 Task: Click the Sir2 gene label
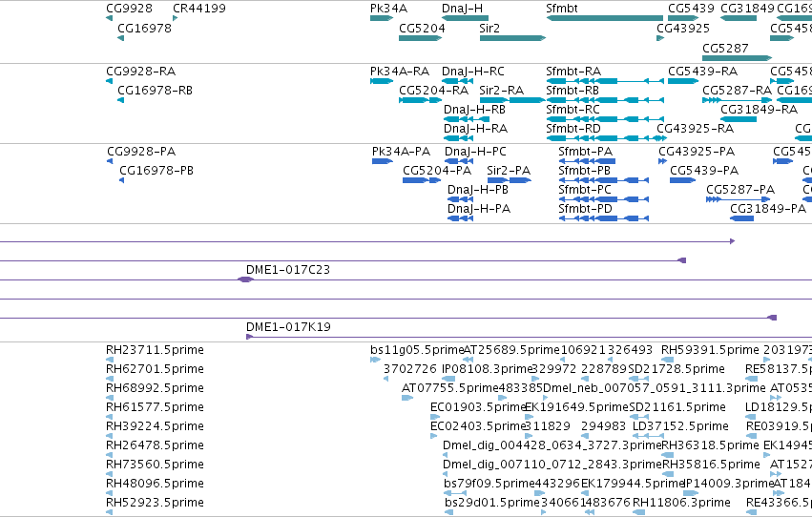pyautogui.click(x=489, y=28)
